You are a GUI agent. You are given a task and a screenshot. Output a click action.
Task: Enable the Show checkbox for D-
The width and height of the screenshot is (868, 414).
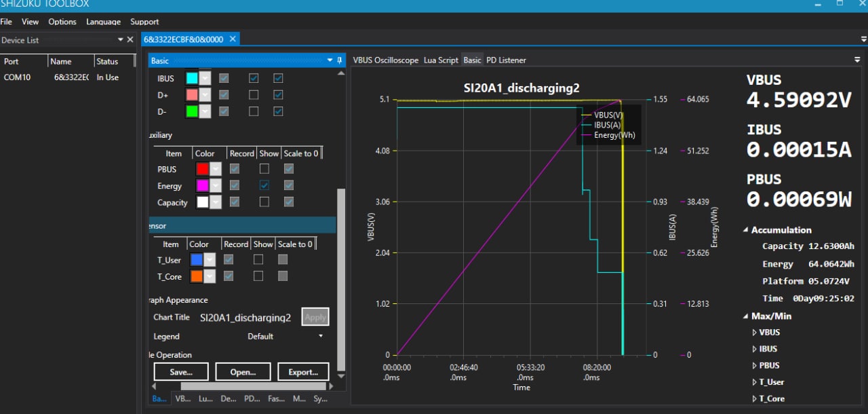254,111
